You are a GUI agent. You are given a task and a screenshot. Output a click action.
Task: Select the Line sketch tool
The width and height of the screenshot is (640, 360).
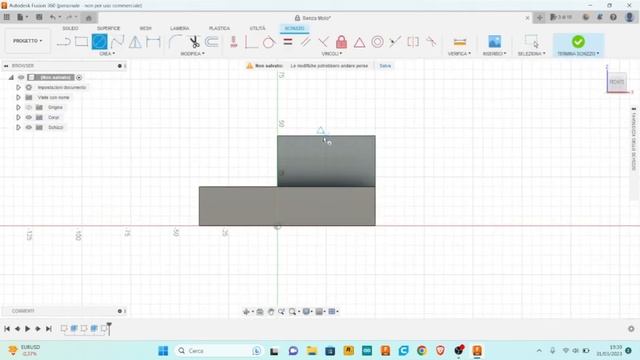tap(64, 42)
